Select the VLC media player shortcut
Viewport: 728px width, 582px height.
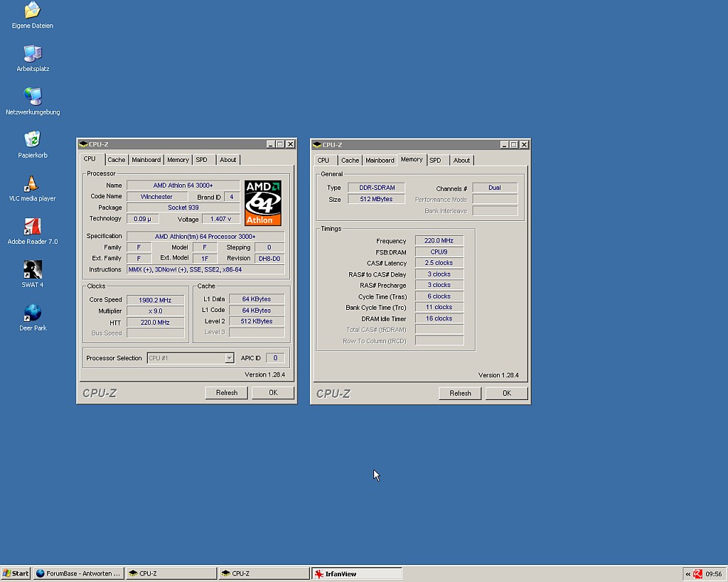33,188
